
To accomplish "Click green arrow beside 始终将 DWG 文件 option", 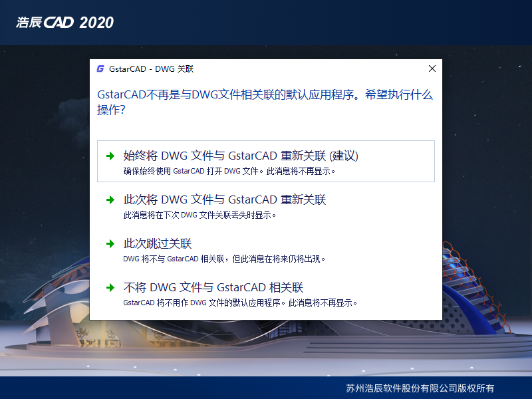I will tap(110, 156).
